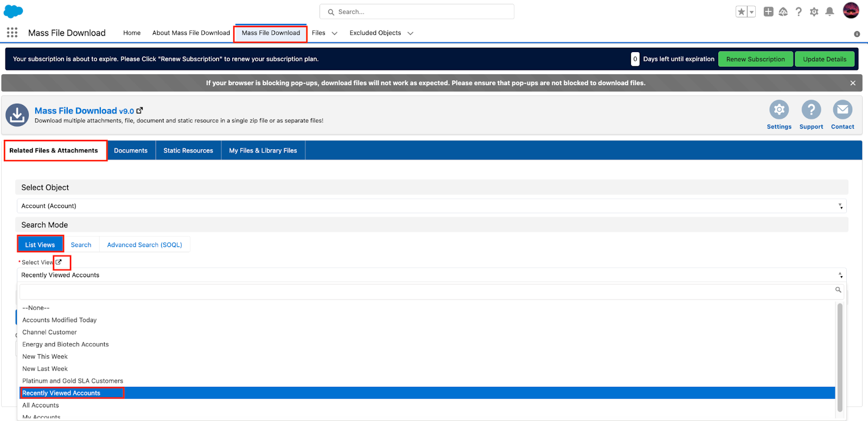Open Mass File Download Settings gear
Viewport: 868px width, 421px height.
779,110
